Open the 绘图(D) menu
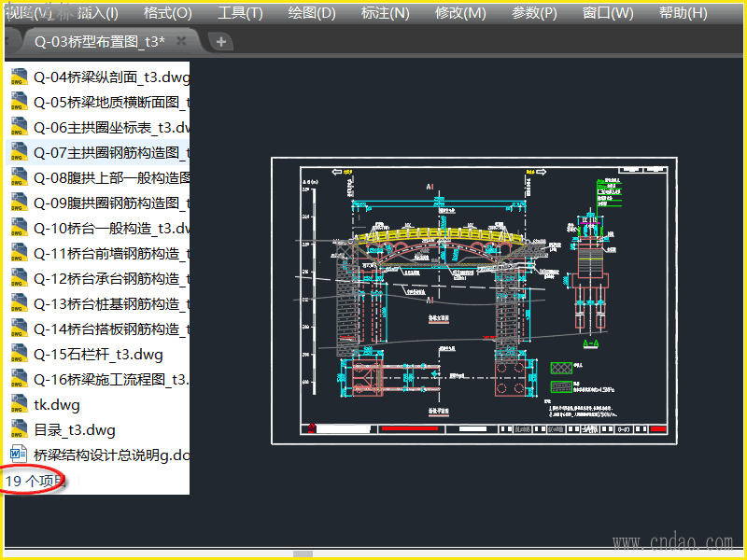The width and height of the screenshot is (747, 560). pyautogui.click(x=312, y=13)
